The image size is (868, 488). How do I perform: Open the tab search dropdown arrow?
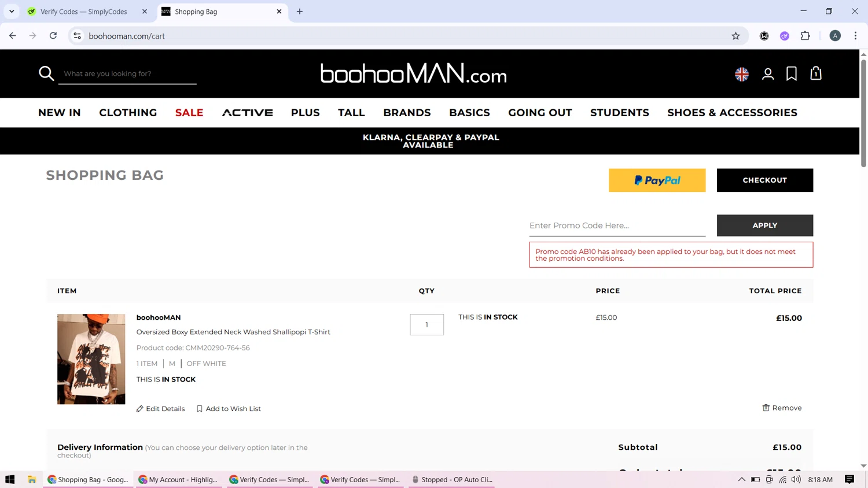[x=12, y=12]
